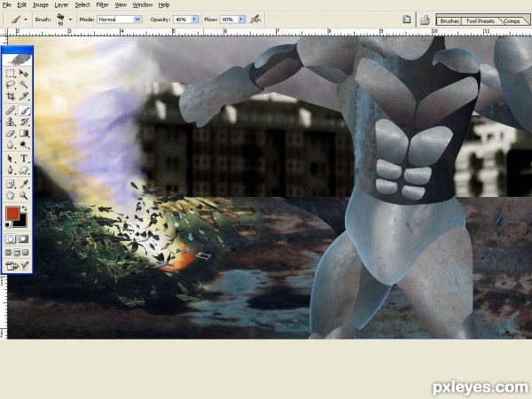Open the Mode dropdown showing Normal

coord(120,20)
